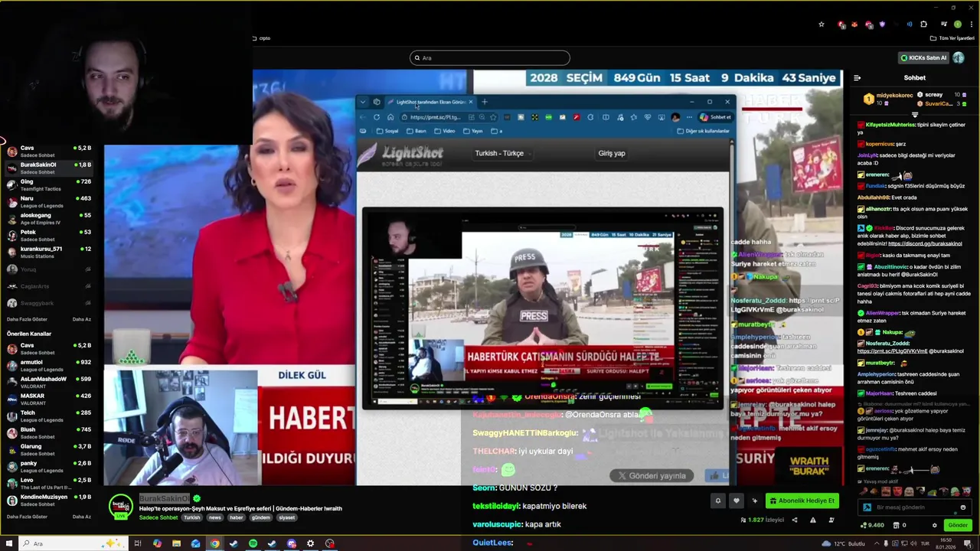Open the Windows Start button

pos(8,543)
